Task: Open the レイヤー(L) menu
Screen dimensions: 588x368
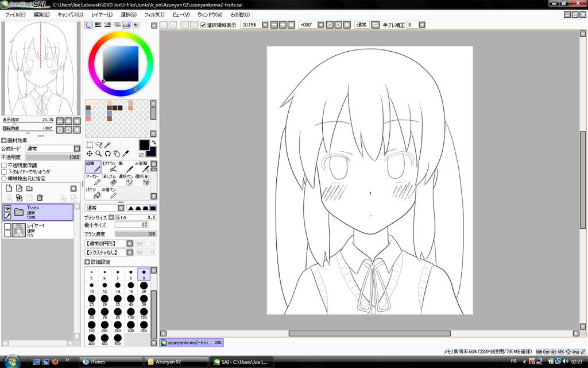Action: (x=102, y=14)
